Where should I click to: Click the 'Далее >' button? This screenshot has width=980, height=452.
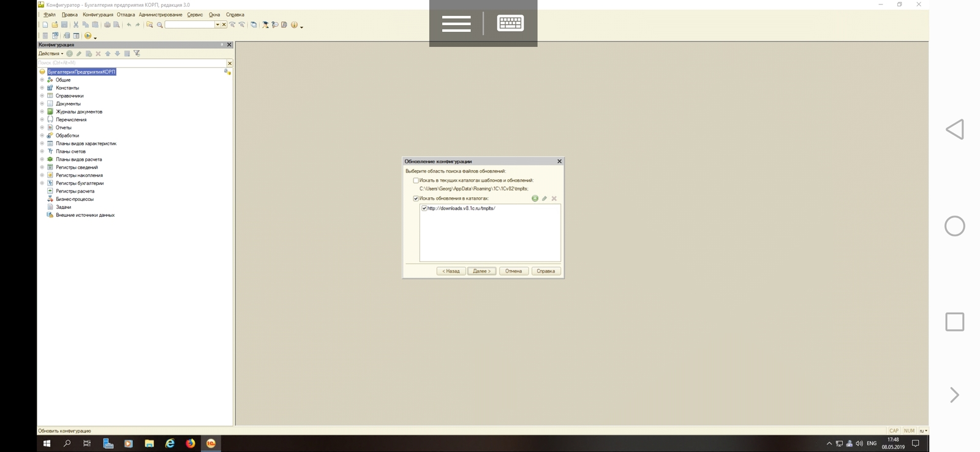point(482,271)
